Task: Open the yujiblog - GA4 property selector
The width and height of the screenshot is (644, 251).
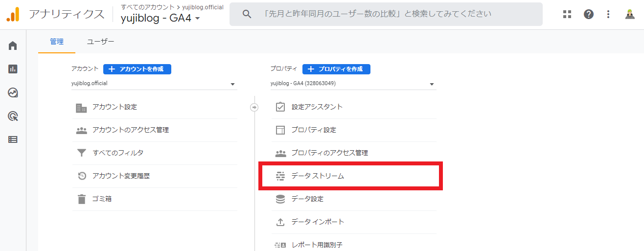Action: [x=161, y=19]
